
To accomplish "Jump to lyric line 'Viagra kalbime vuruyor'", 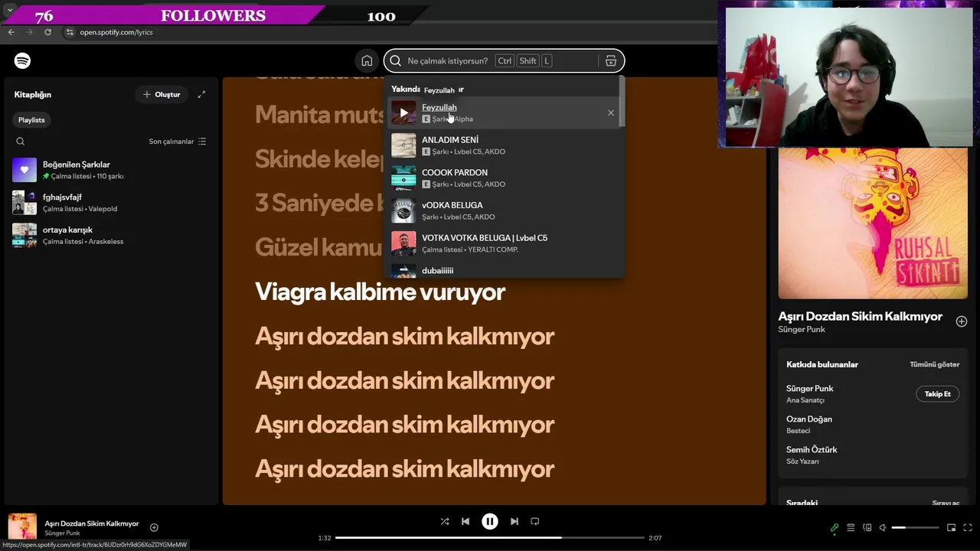I will coord(380,292).
